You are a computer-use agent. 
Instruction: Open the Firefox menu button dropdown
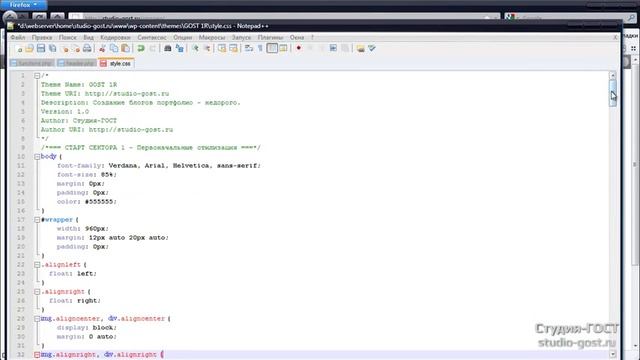(x=23, y=5)
